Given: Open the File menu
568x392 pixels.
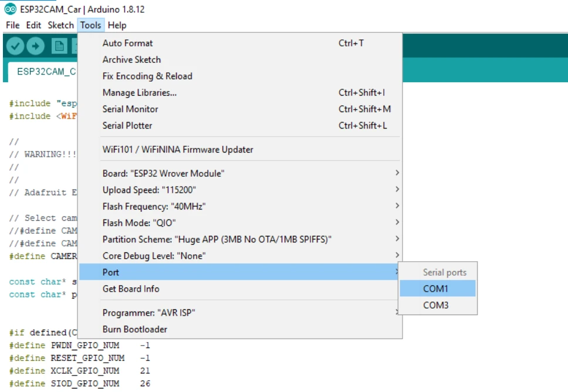Looking at the screenshot, I should coord(13,25).
